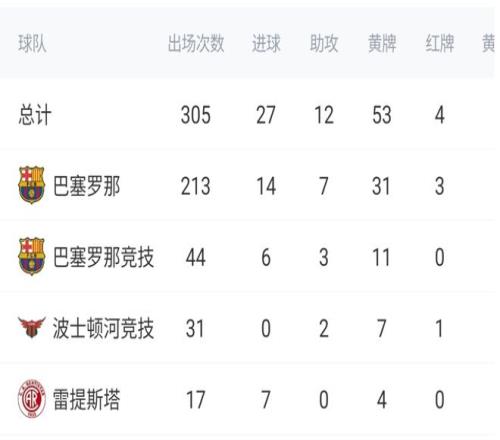
Task: Sort by the 进球 column header
Action: tap(266, 43)
